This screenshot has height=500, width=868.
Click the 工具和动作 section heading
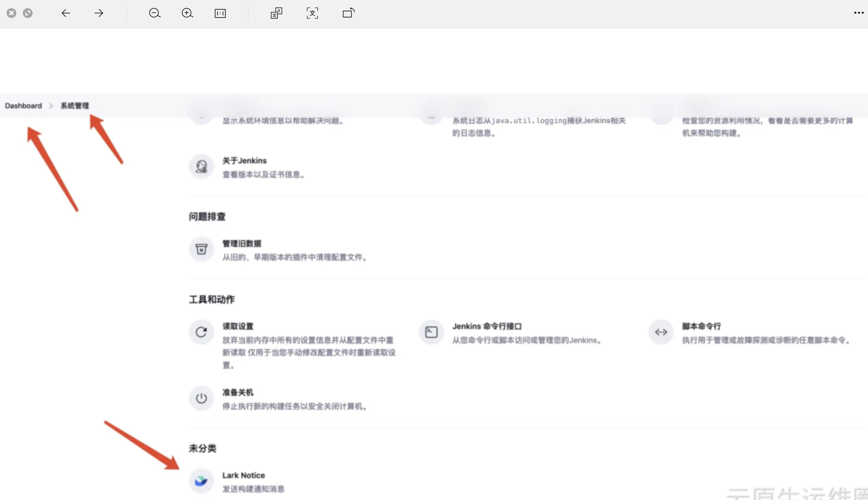pos(212,299)
